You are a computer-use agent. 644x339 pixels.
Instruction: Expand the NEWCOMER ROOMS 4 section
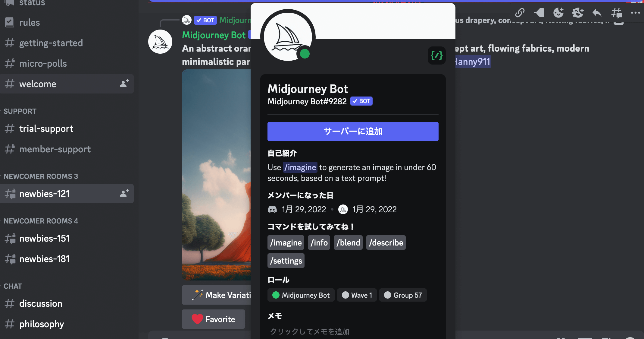tap(42, 221)
